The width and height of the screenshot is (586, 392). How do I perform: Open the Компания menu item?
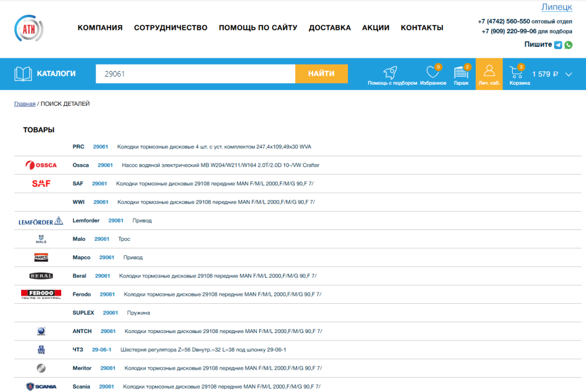100,27
